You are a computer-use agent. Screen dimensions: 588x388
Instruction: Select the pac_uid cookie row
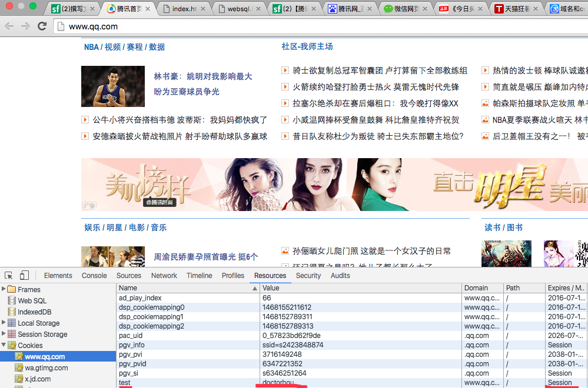coord(352,336)
